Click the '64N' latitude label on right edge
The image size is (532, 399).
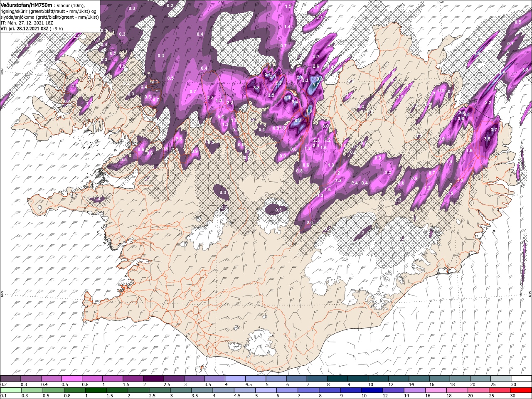pos(530,293)
